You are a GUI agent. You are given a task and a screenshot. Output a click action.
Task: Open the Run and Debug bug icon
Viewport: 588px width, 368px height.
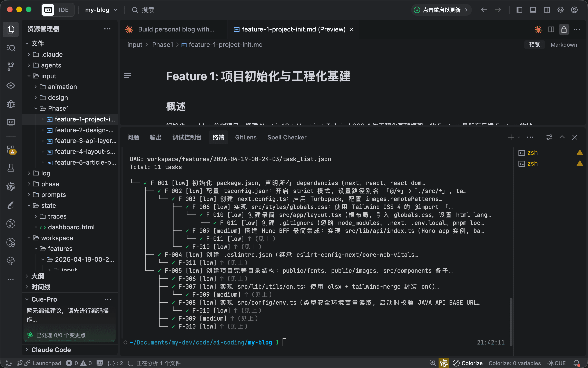(11, 104)
